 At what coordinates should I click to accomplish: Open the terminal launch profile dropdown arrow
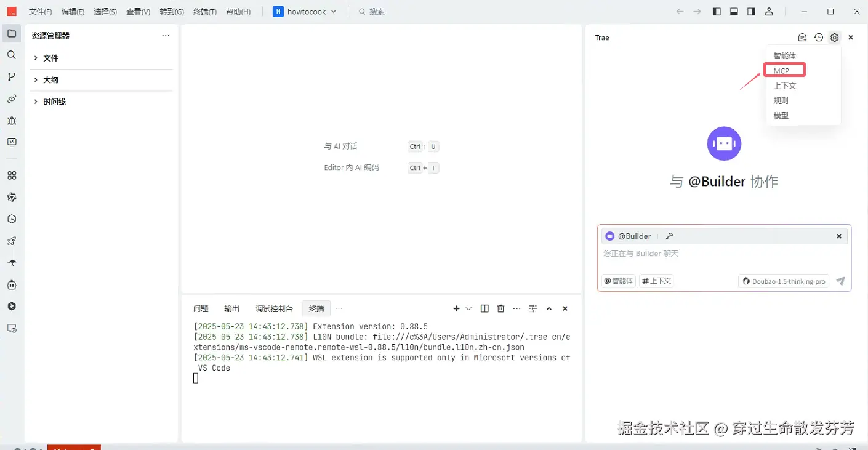(468, 308)
